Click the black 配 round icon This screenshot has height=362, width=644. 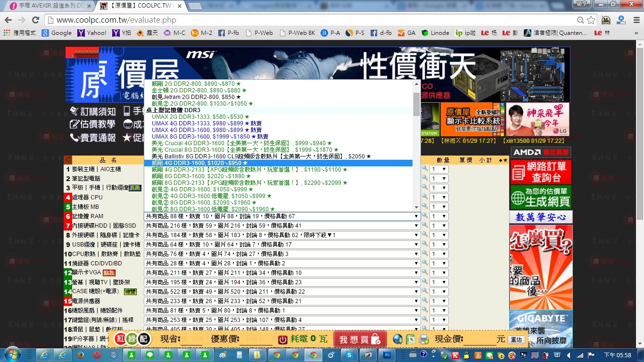144,339
